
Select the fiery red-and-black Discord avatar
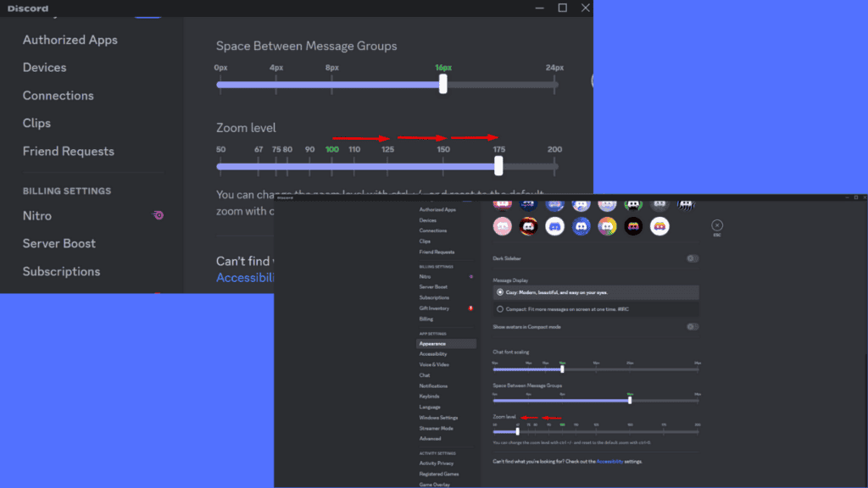[x=529, y=225]
